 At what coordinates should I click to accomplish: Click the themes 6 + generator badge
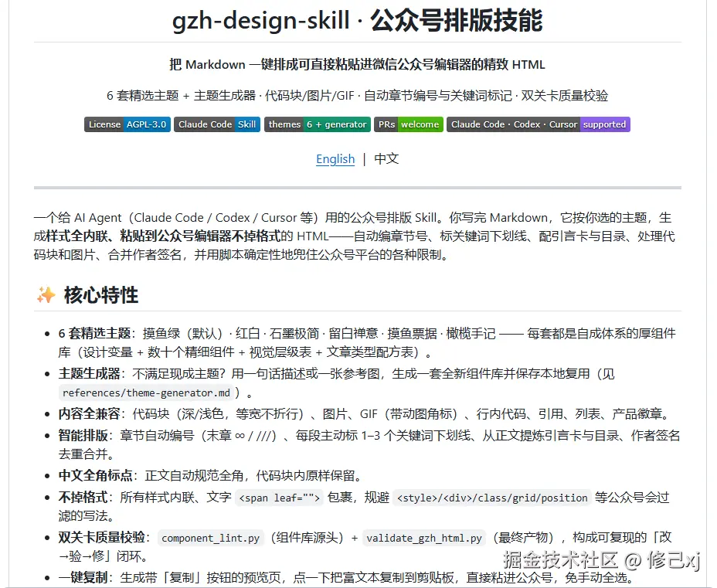(x=318, y=124)
